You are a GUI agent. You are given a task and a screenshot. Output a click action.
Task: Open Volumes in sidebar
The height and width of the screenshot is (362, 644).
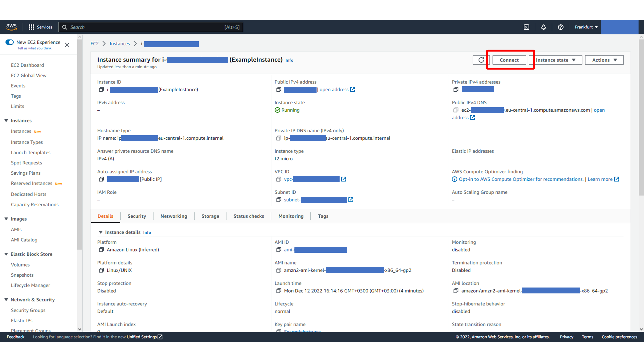[x=20, y=265]
